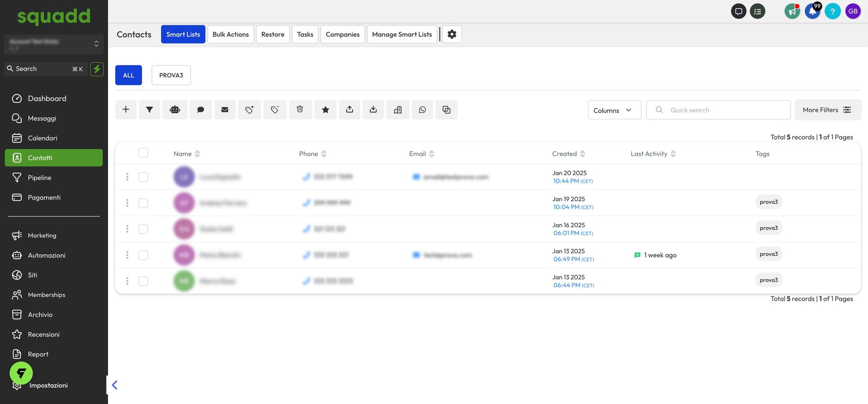Screen dimensions: 868x404
Task: Click the merge contacts copy icon
Action: 446,109
